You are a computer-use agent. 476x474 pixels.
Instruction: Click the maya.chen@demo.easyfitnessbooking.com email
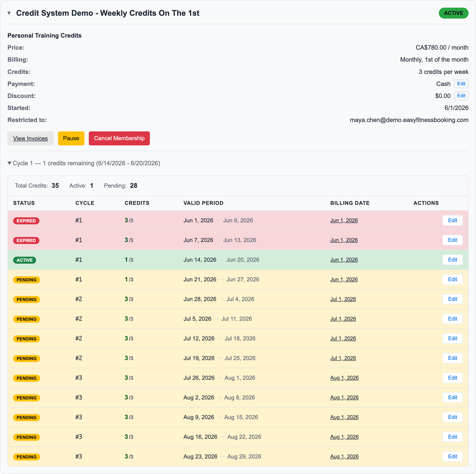pyautogui.click(x=409, y=120)
